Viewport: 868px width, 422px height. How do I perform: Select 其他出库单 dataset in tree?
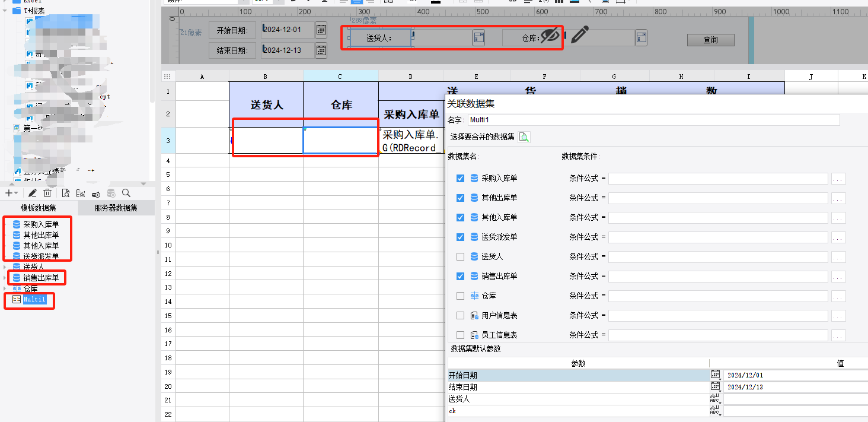pyautogui.click(x=41, y=235)
